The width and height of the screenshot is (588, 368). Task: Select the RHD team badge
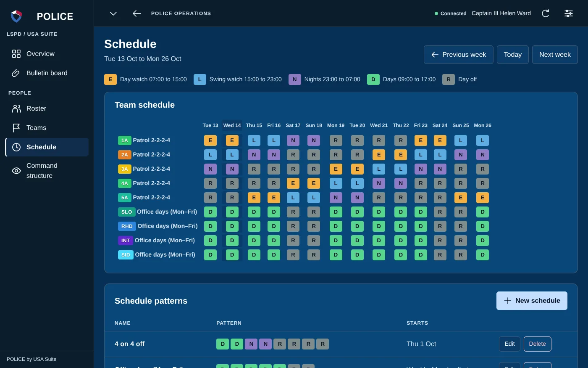(x=127, y=226)
